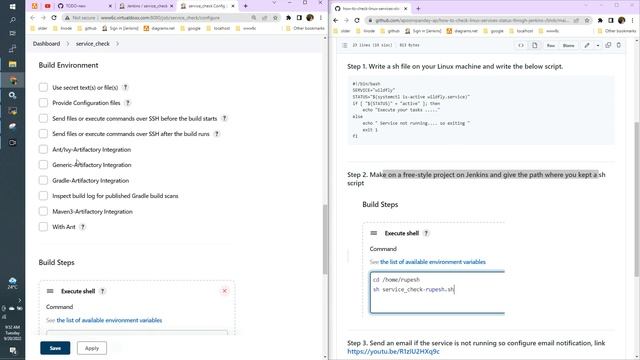640x360 pixels.
Task: Show help for SSH after build runs
Action: point(217,134)
